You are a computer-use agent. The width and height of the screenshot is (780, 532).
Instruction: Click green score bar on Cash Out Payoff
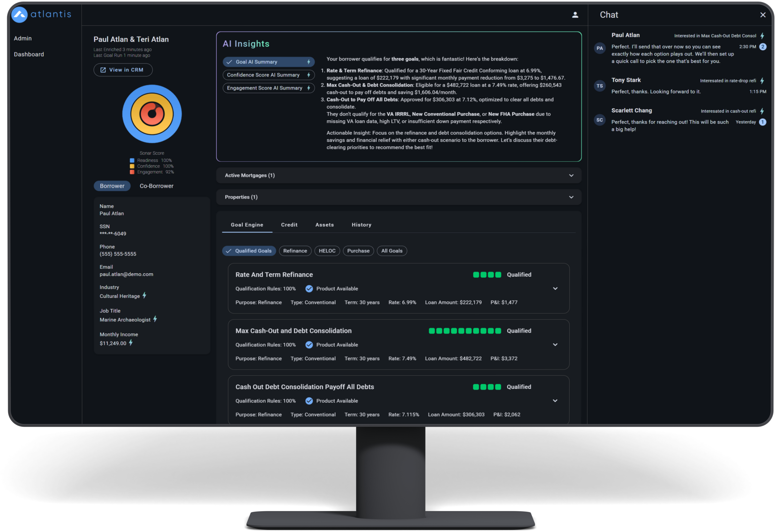pos(487,387)
